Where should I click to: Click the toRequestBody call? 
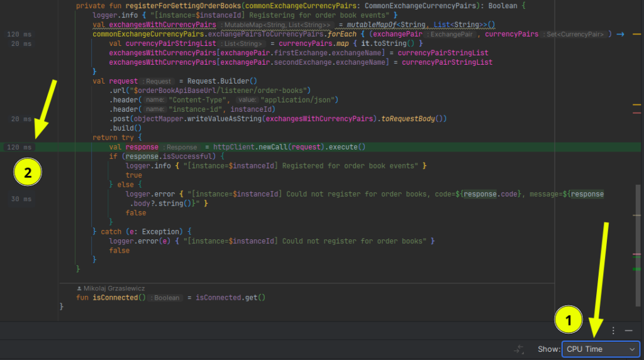[x=408, y=119]
